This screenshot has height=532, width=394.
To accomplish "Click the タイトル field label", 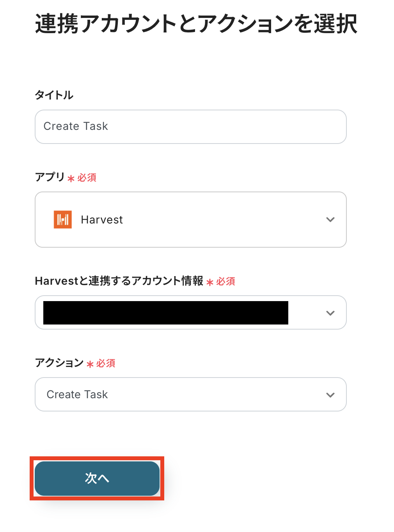I will pos(54,95).
